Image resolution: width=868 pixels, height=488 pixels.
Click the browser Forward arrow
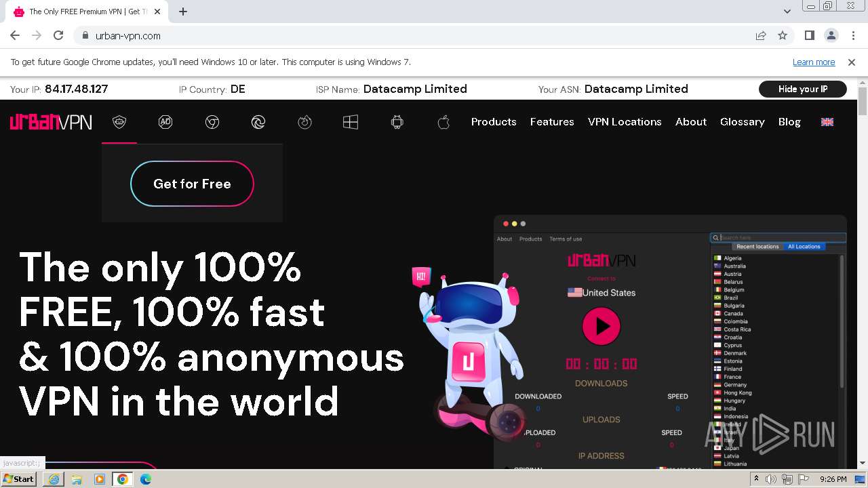[x=37, y=36]
